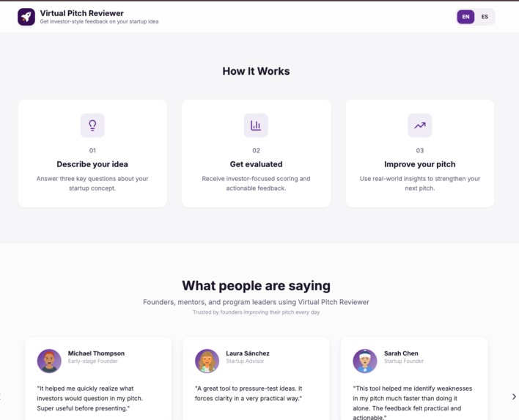Click the 'Early-stage Founder' role label

(93, 361)
